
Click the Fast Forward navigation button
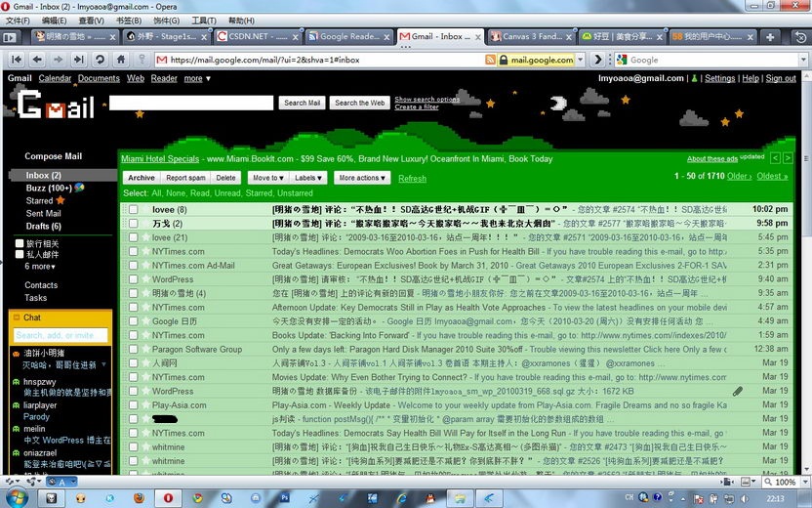79,60
